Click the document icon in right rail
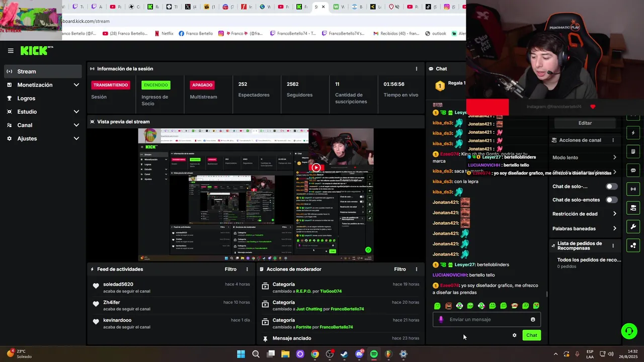Screen dimensions: 644x362 point(633,152)
